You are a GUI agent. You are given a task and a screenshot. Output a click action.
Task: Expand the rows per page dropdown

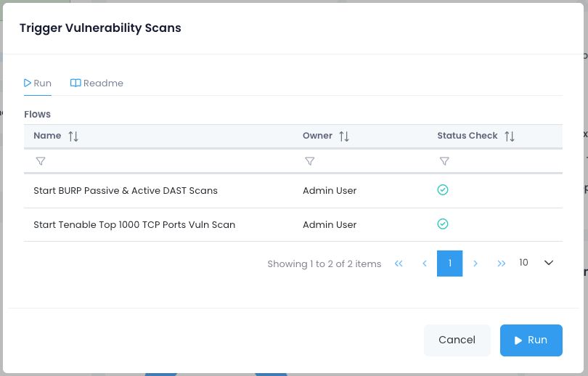point(548,263)
